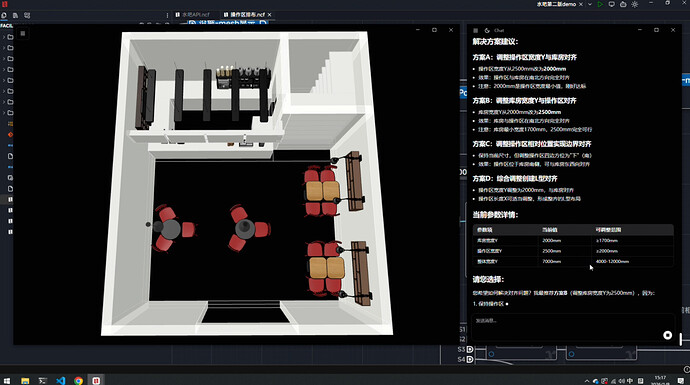
Task: Click the S3 D port node in the graph
Action: coord(470,349)
